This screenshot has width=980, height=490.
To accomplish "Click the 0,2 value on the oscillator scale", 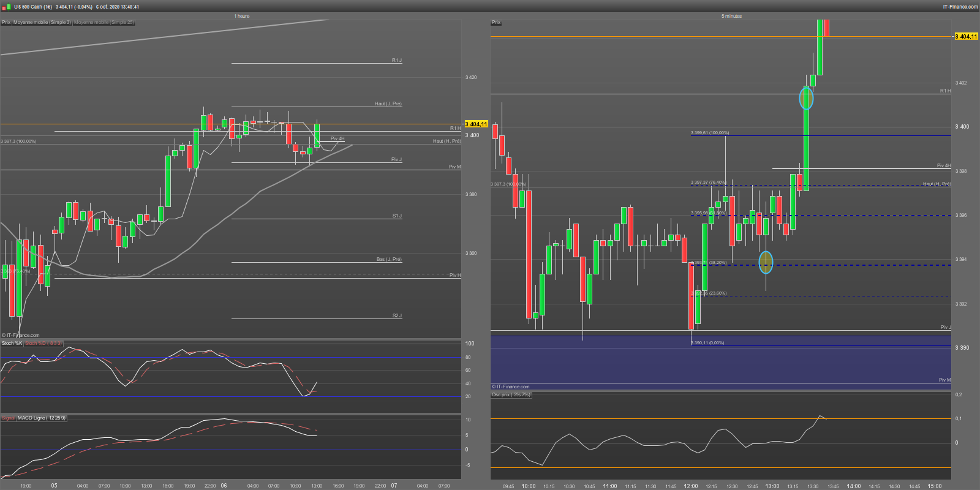I will 959,394.
